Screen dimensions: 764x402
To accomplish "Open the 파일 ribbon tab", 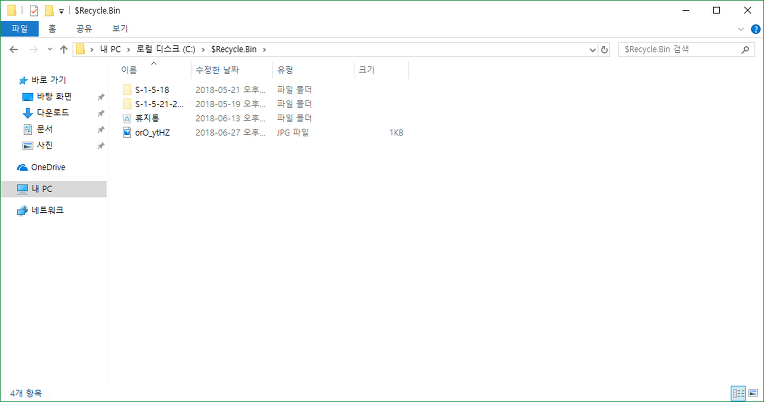I will click(x=19, y=29).
